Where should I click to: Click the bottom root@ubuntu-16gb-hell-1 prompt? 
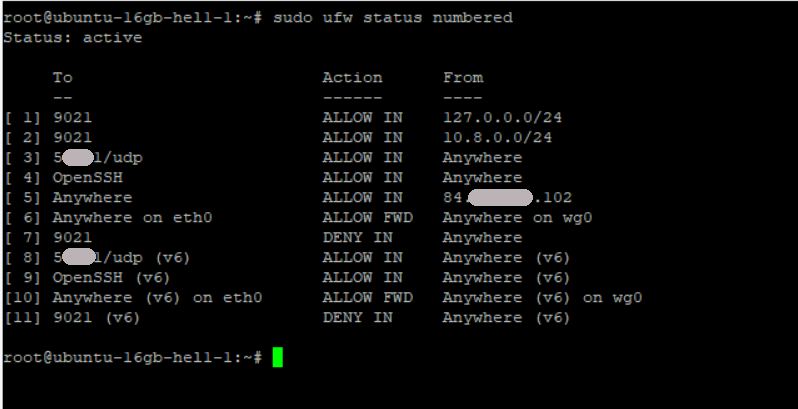132,357
